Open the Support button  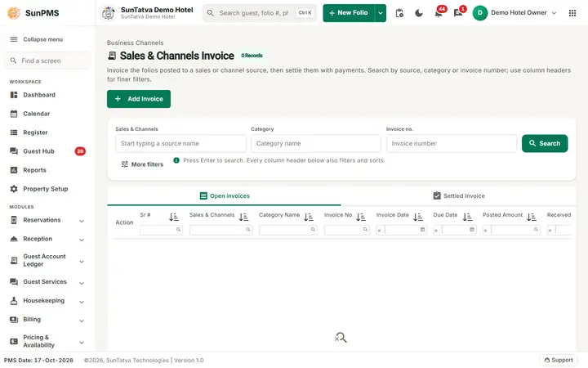point(559,360)
